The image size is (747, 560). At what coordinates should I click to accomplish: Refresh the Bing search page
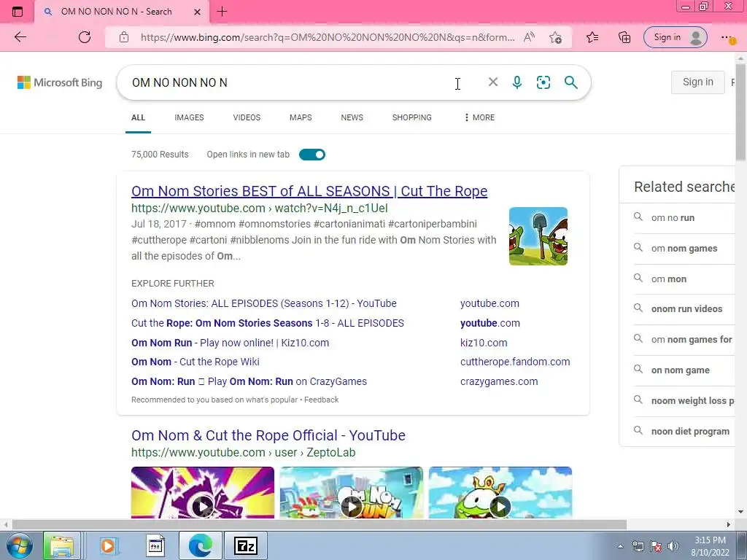85,37
